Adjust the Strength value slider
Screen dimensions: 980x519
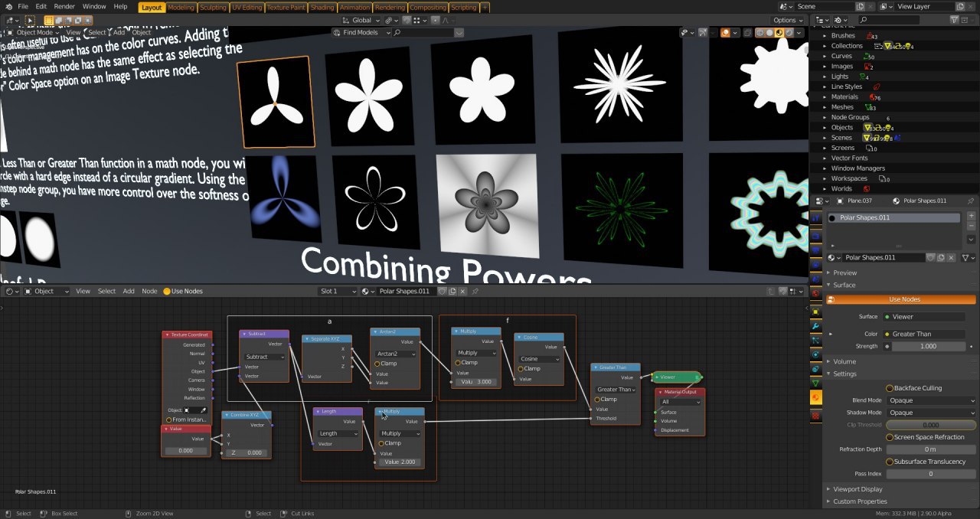(927, 346)
